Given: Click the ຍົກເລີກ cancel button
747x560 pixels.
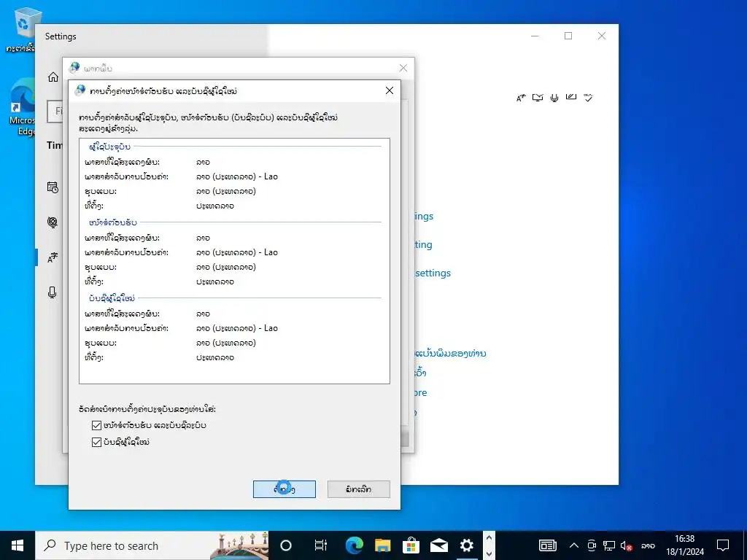Looking at the screenshot, I should tap(359, 489).
